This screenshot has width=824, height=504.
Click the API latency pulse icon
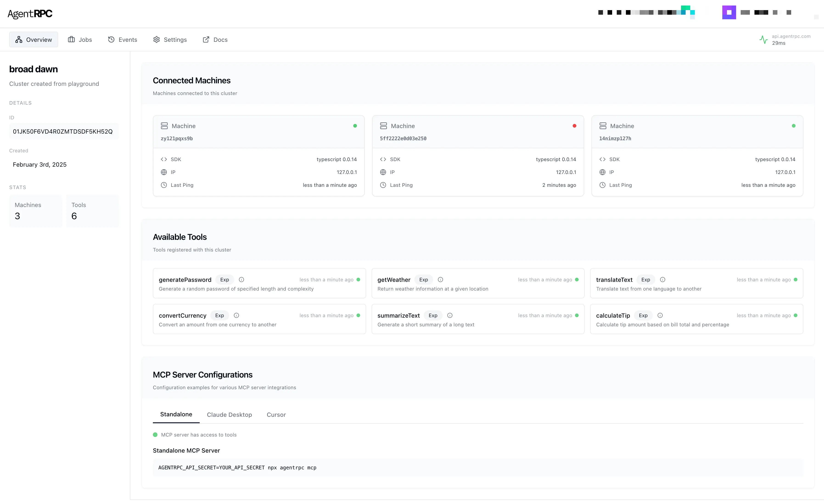coord(763,39)
